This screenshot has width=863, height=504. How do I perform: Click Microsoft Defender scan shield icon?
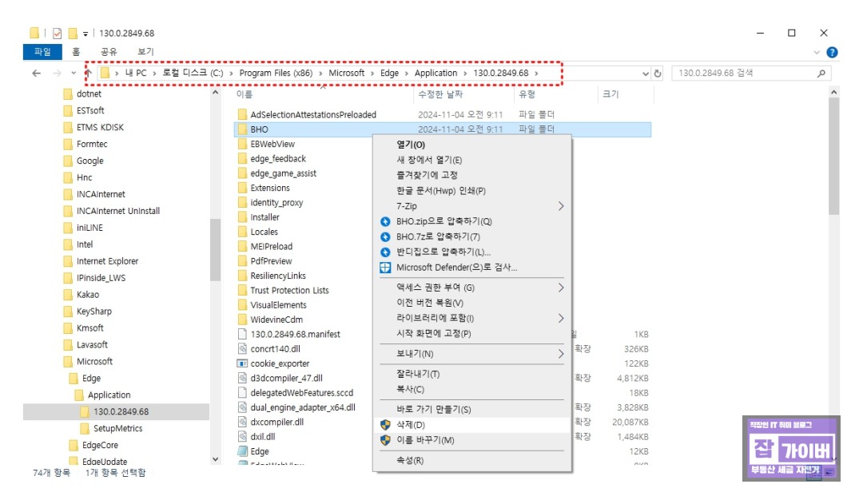[x=385, y=268]
